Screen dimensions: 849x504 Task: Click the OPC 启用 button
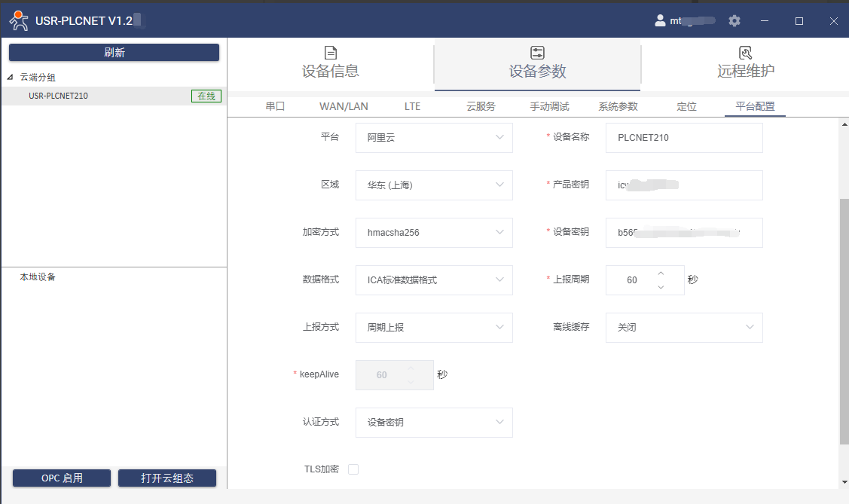click(x=62, y=478)
